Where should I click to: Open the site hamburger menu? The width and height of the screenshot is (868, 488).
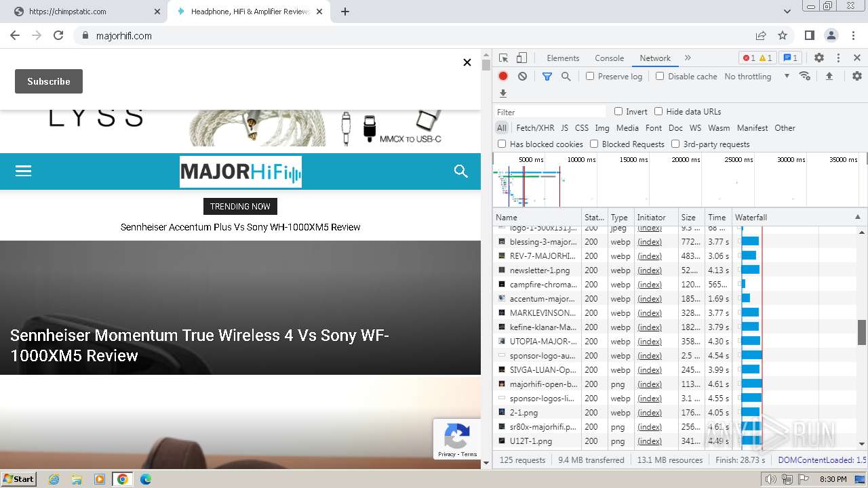click(x=24, y=171)
